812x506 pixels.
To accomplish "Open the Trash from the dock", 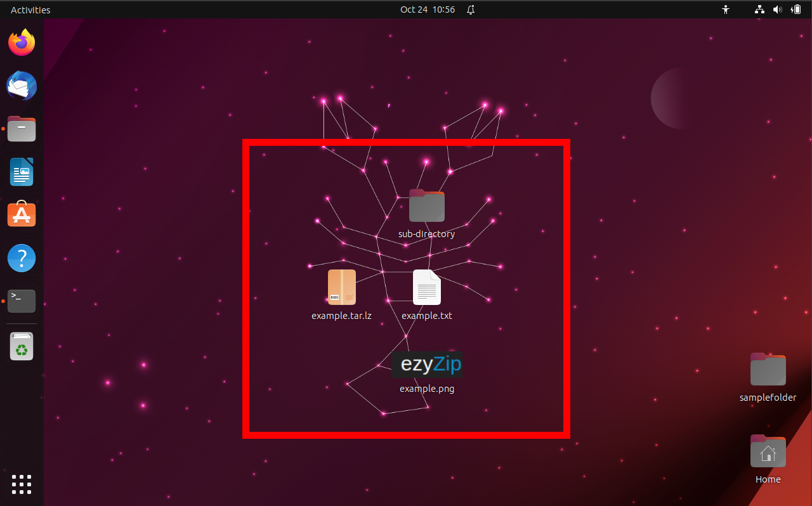I will (x=21, y=346).
